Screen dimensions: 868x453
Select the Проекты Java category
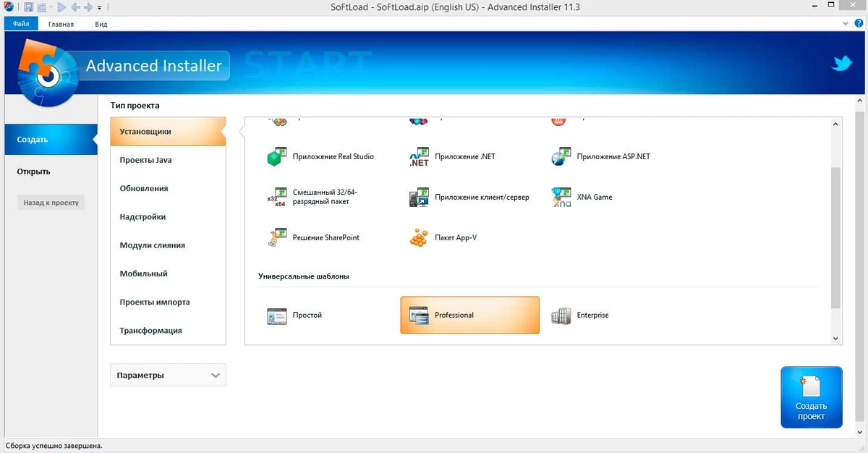click(x=168, y=160)
